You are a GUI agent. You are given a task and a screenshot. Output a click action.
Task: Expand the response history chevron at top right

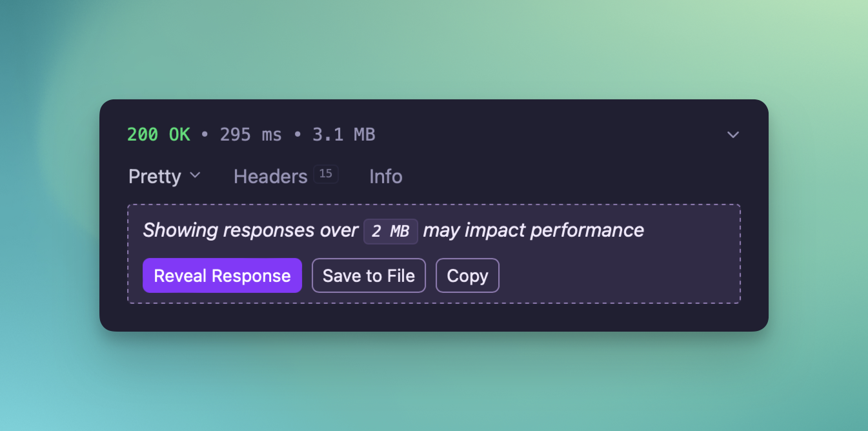[732, 135]
